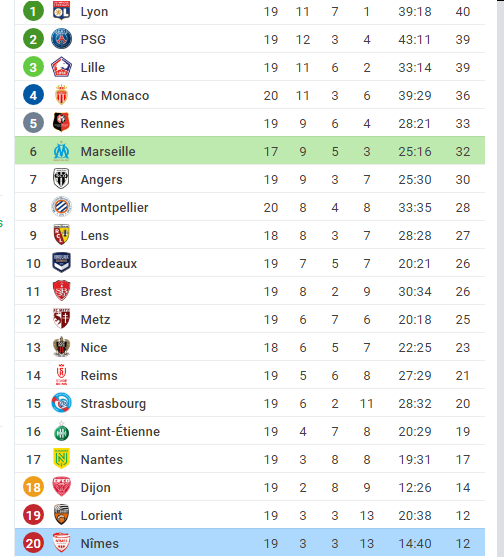
Task: Click the AS Monaco crest
Action: pyautogui.click(x=61, y=95)
